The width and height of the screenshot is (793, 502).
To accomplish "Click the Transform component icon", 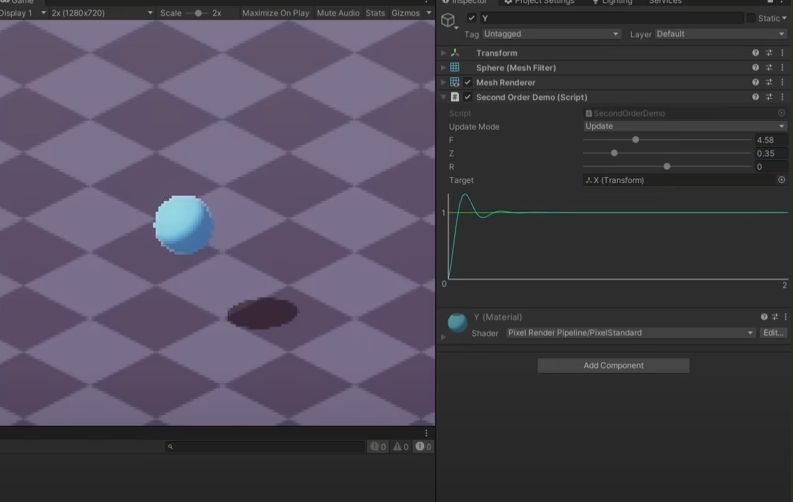I will click(455, 53).
